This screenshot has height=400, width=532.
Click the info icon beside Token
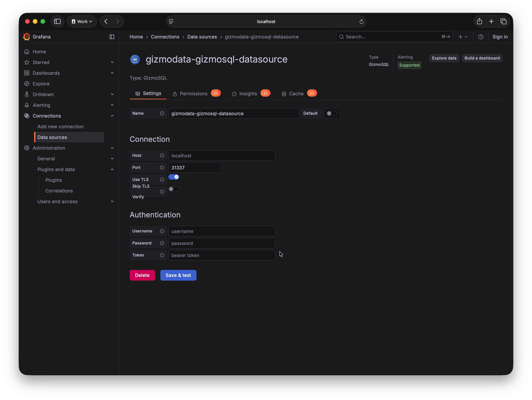pos(162,255)
